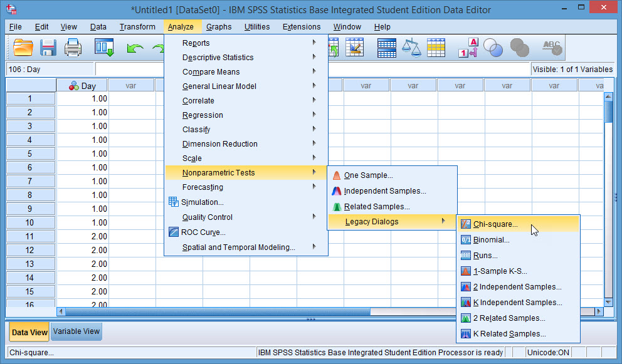The height and width of the screenshot is (364, 622).
Task: Expand the Correlate submenu
Action: click(x=247, y=101)
